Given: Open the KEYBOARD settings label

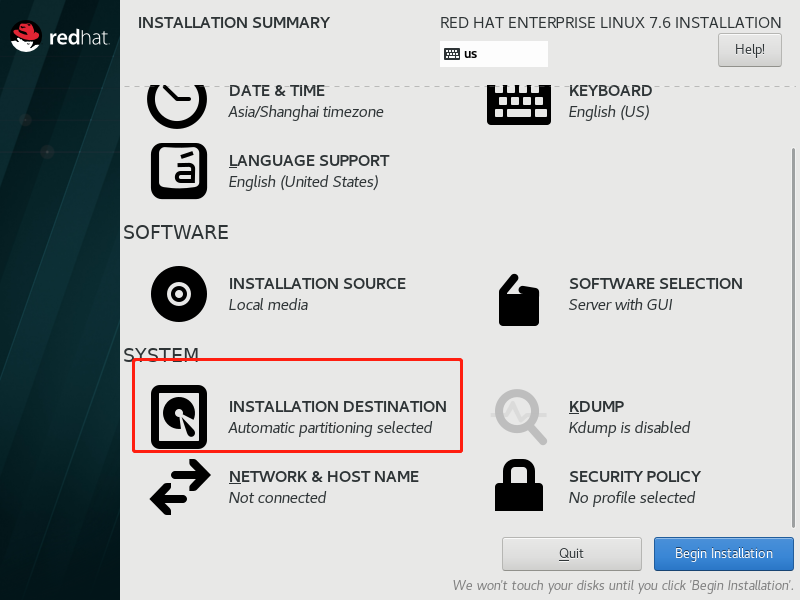Looking at the screenshot, I should (x=610, y=91).
